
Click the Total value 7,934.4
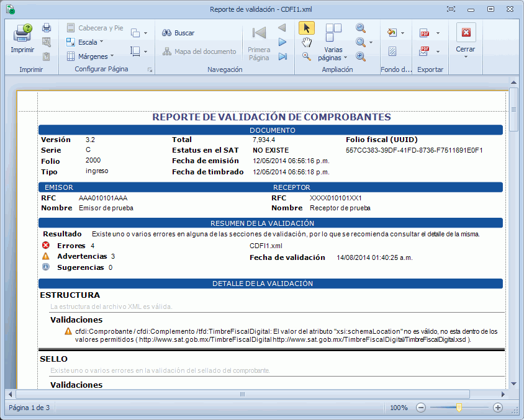click(x=264, y=140)
